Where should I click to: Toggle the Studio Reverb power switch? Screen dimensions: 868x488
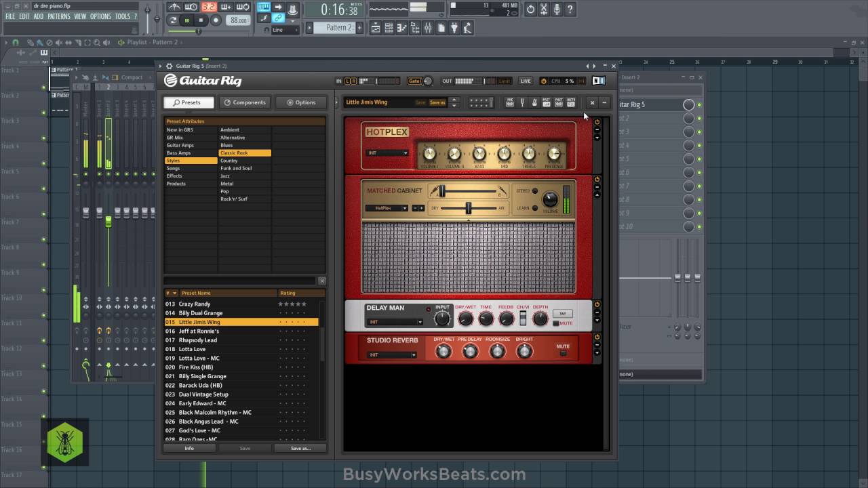pyautogui.click(x=597, y=337)
